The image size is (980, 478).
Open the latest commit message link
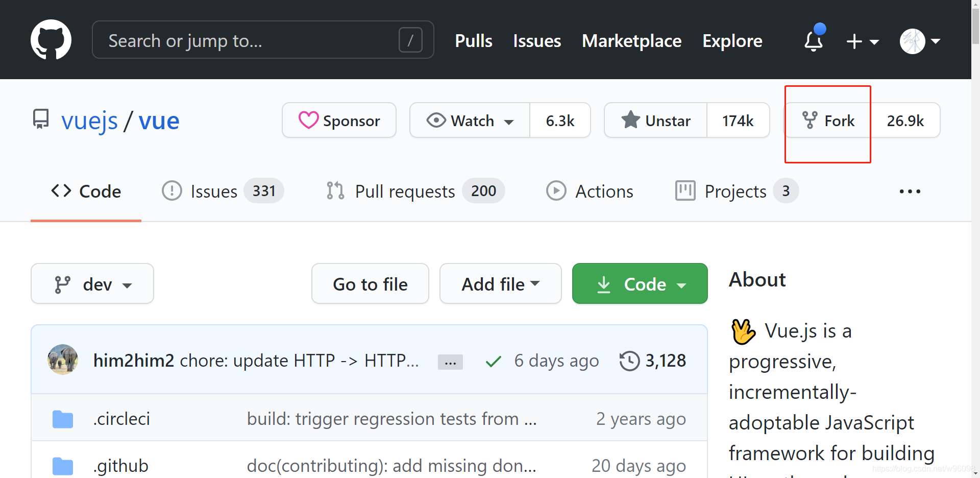(x=300, y=361)
